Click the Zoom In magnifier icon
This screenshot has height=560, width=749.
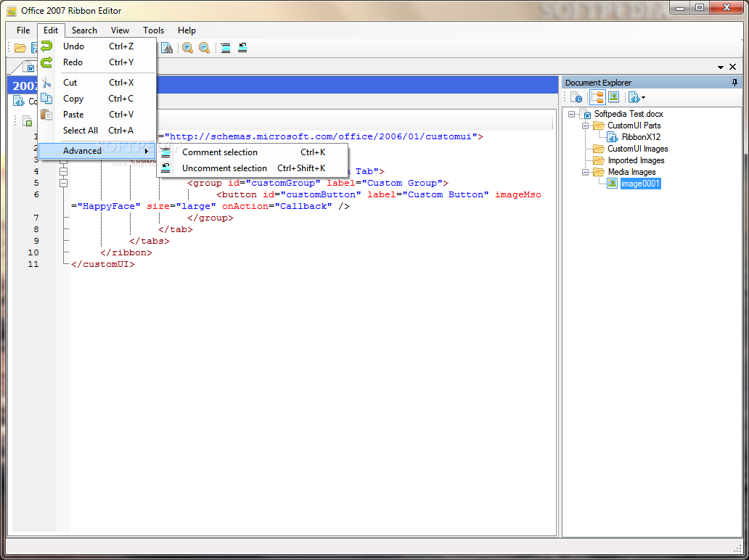point(187,48)
